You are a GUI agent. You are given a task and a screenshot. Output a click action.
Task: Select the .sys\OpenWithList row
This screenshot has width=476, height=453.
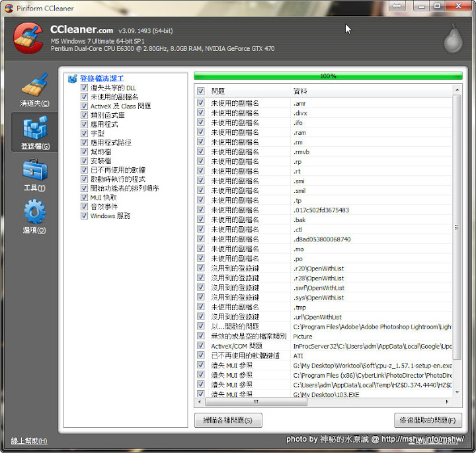(323, 298)
